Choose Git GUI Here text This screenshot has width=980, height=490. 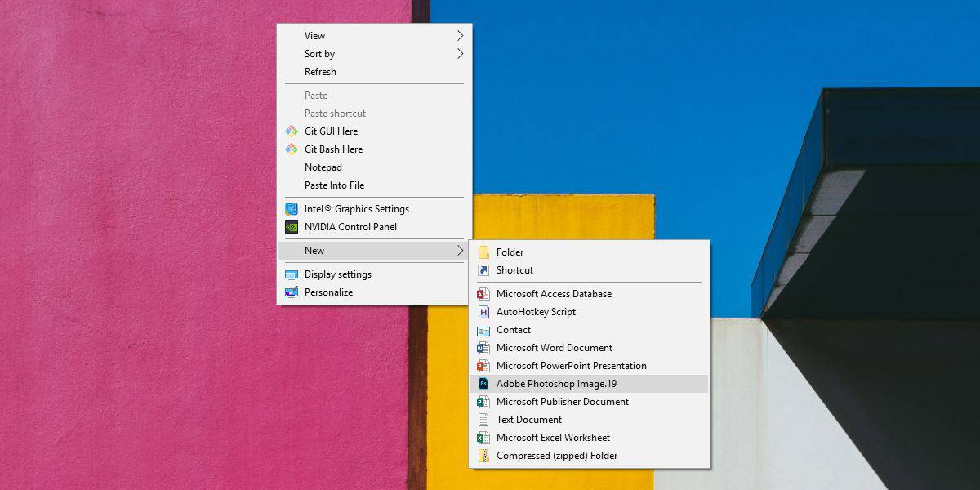[x=331, y=131]
